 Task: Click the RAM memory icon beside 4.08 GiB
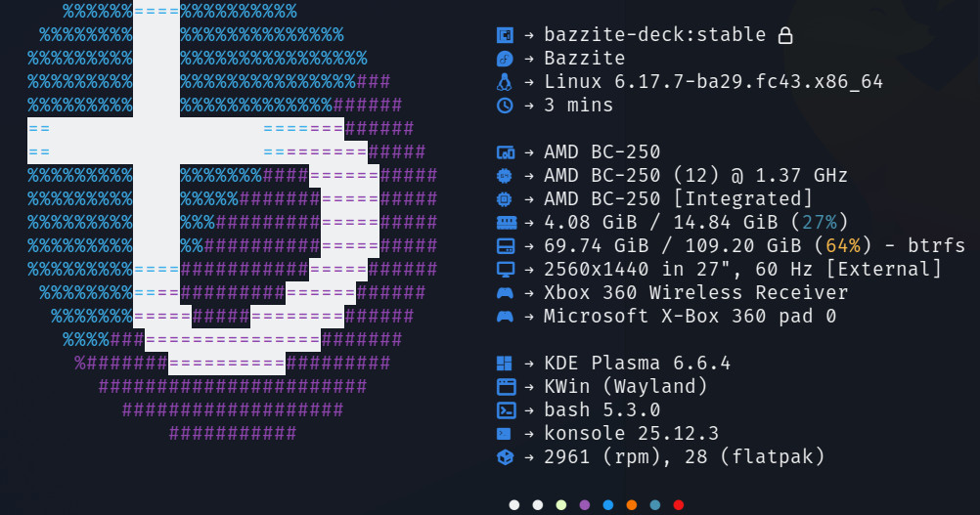pos(507,223)
